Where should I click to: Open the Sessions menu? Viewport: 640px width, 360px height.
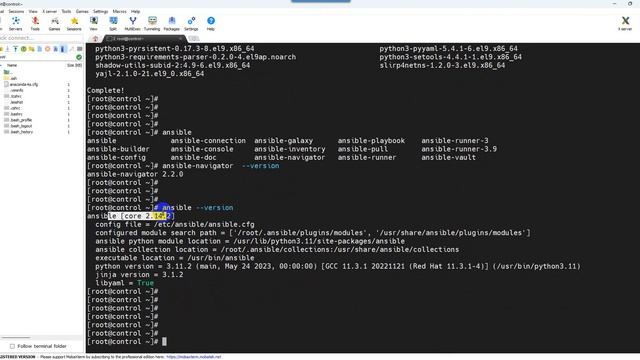pyautogui.click(x=16, y=11)
